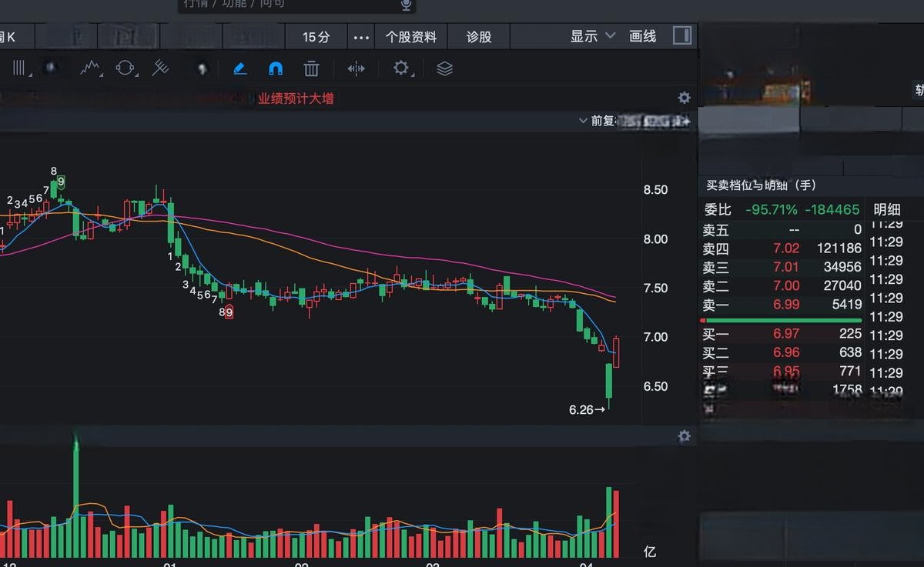This screenshot has height=567, width=924.
Task: Open the three-dots more periods menu
Action: click(361, 37)
